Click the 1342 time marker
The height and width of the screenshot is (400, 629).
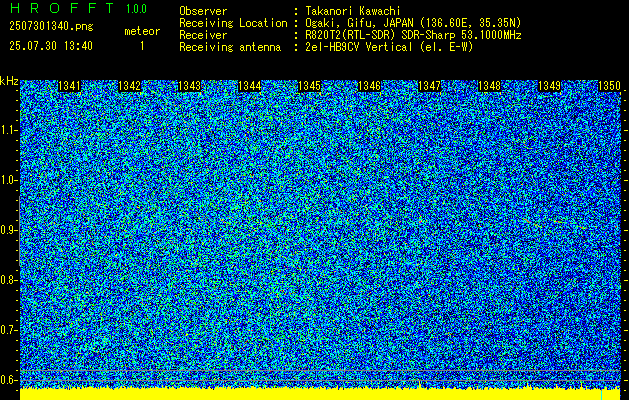point(130,86)
